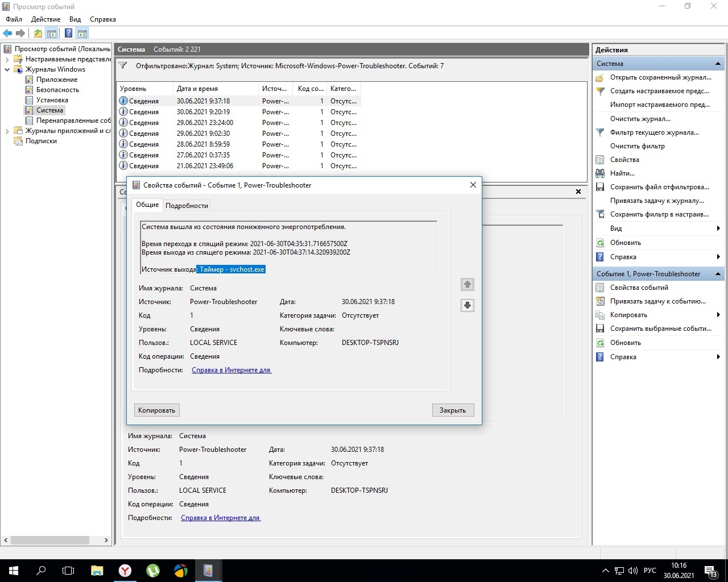This screenshot has width=728, height=582.
Task: Close the event preview pane with X
Action: coord(578,192)
